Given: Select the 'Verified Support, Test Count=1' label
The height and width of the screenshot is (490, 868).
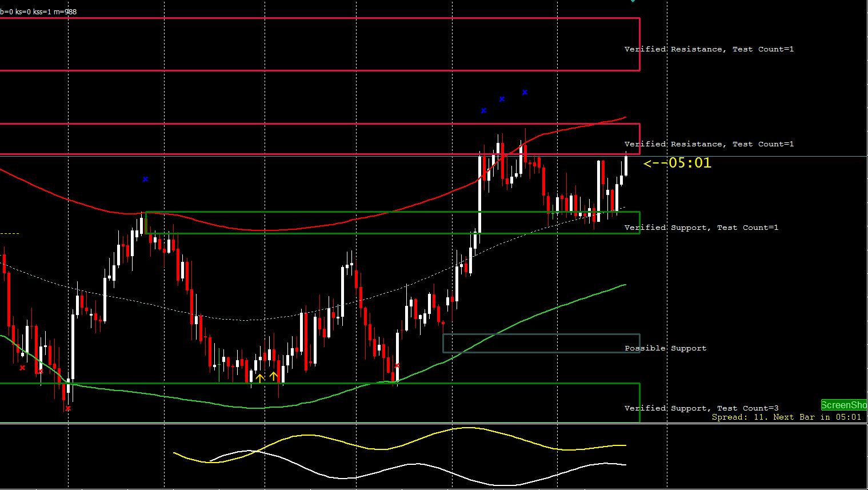Looking at the screenshot, I should point(701,228).
